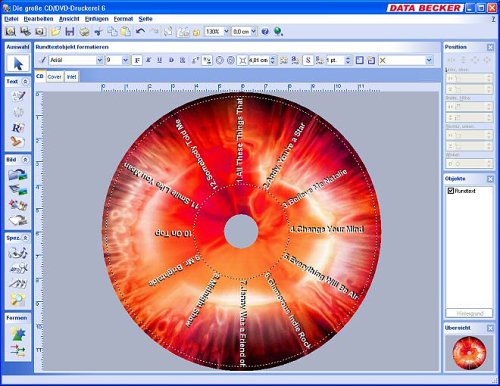This screenshot has width=500, height=386.
Task: Save project using floppy disk icon
Action: (x=70, y=32)
